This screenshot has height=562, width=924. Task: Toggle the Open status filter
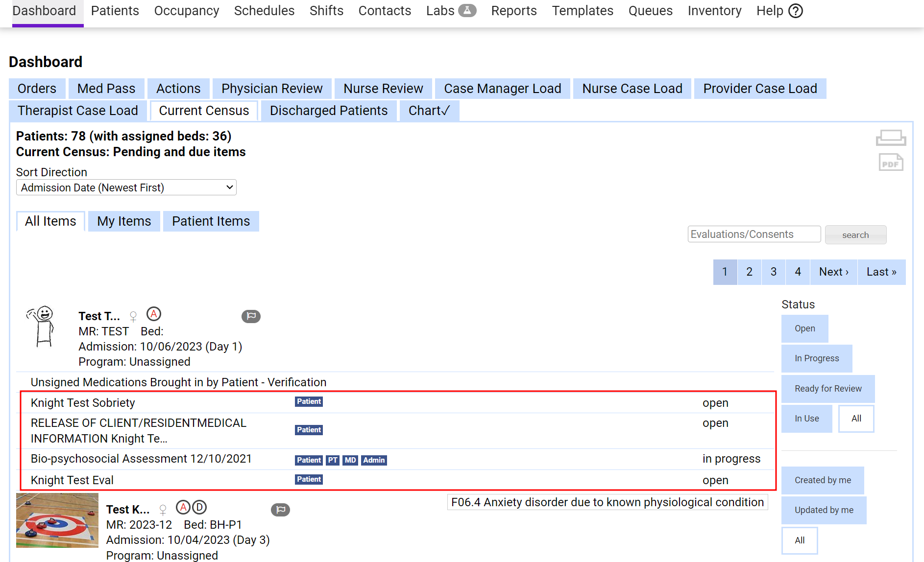click(x=804, y=328)
